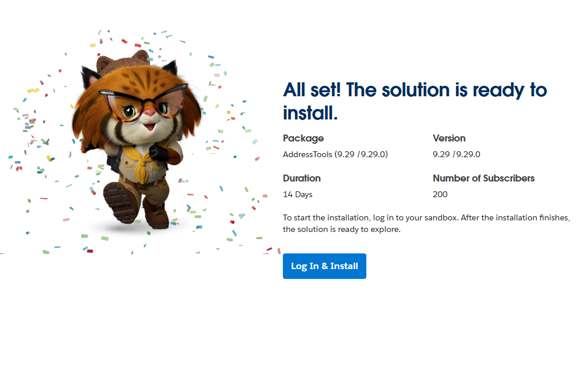Click the mascot's brown furry hat

point(123,63)
